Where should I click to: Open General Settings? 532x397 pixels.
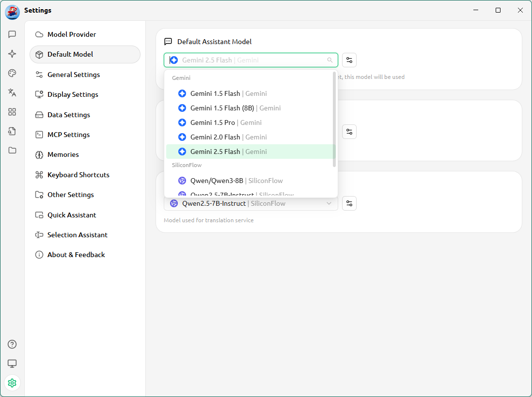[x=85, y=75]
